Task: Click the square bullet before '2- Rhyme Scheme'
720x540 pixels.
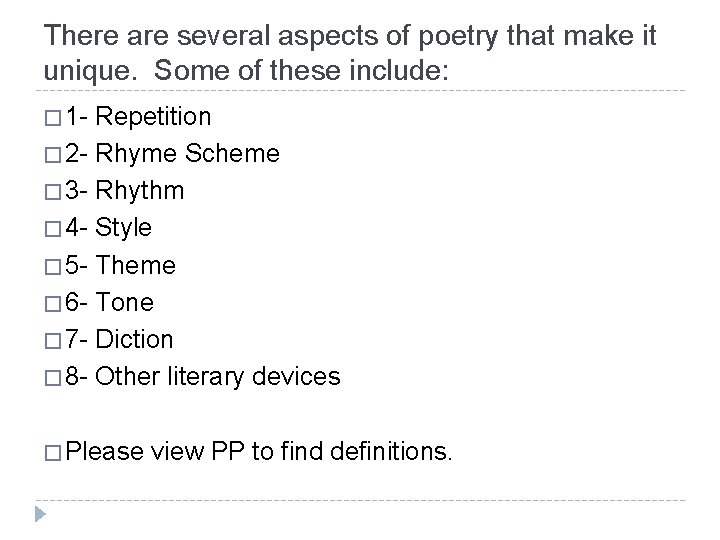Action: 52,155
